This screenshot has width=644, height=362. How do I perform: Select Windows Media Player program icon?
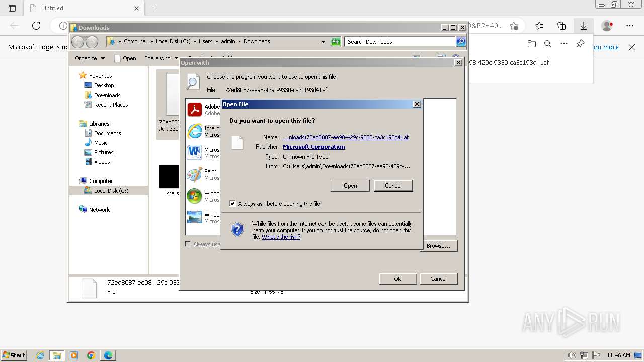195,196
